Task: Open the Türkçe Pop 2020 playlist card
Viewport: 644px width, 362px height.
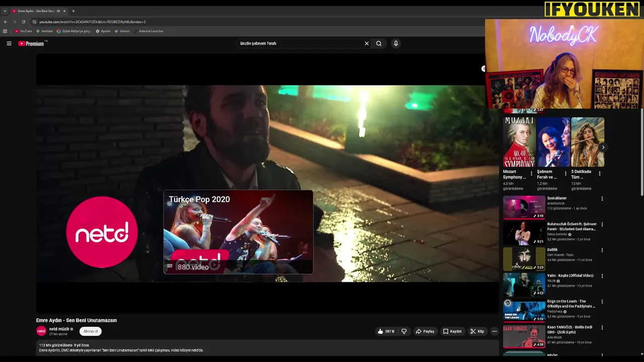Action: (x=238, y=232)
